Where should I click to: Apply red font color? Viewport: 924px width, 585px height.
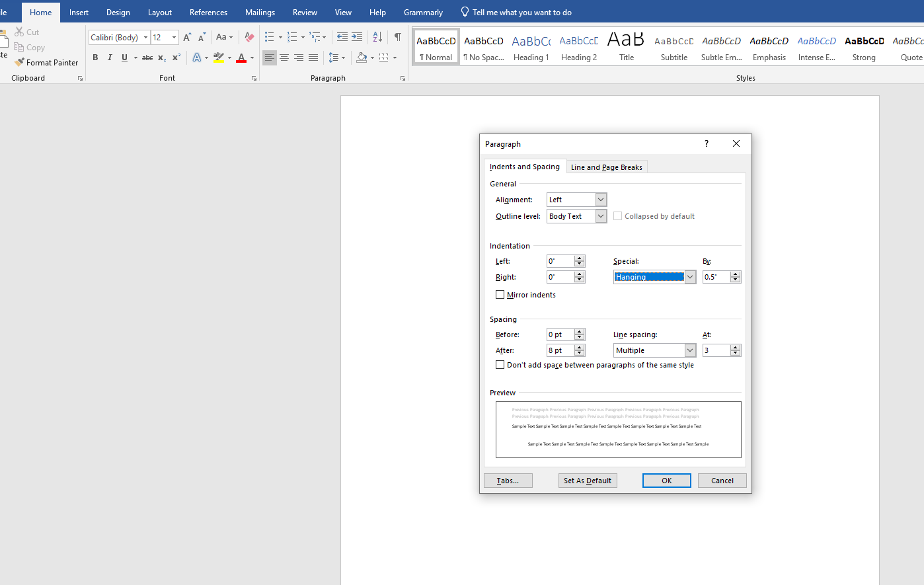pyautogui.click(x=241, y=58)
